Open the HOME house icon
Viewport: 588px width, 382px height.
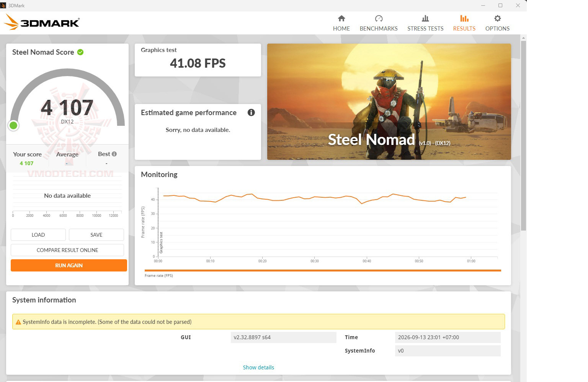pos(341,18)
